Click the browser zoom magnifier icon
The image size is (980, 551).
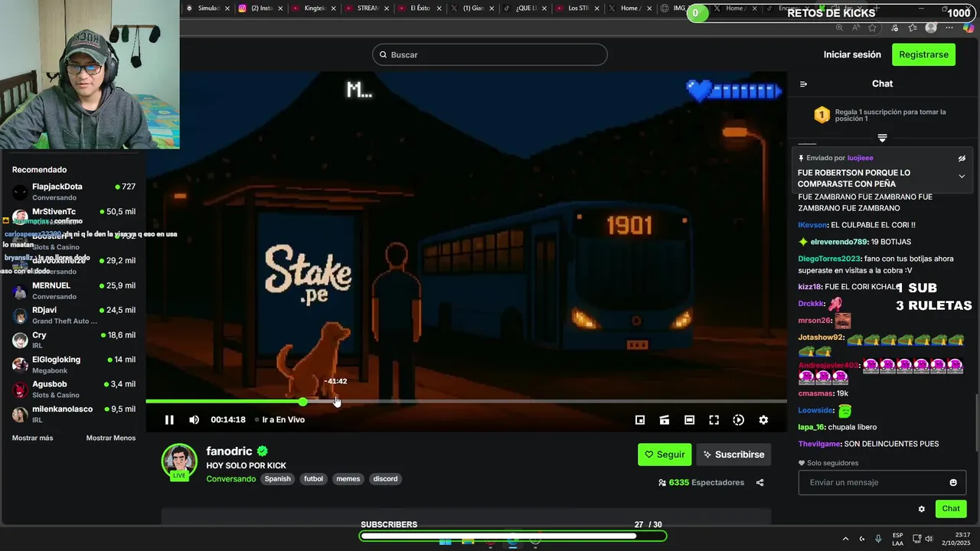point(840,28)
